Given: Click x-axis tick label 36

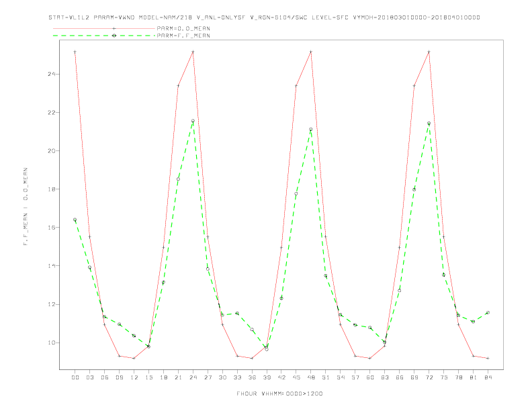Looking at the screenshot, I should click(252, 377).
